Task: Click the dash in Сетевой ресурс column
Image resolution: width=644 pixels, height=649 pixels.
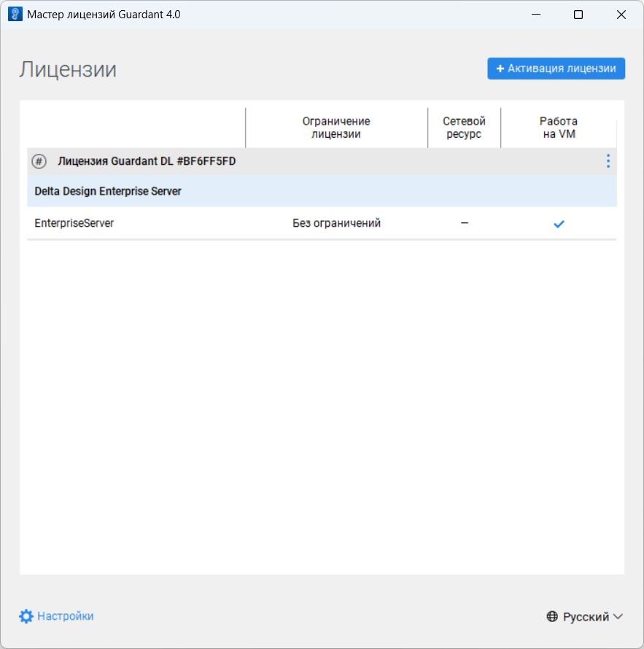Action: [465, 223]
